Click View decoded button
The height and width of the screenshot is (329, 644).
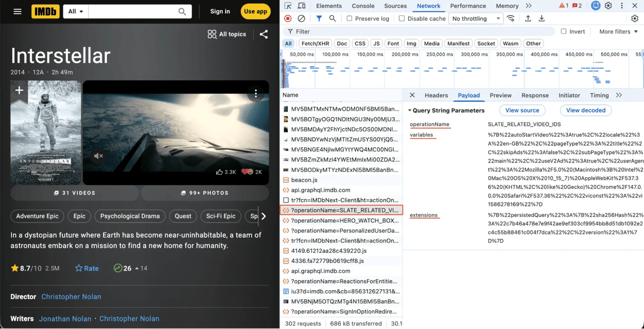pyautogui.click(x=586, y=110)
